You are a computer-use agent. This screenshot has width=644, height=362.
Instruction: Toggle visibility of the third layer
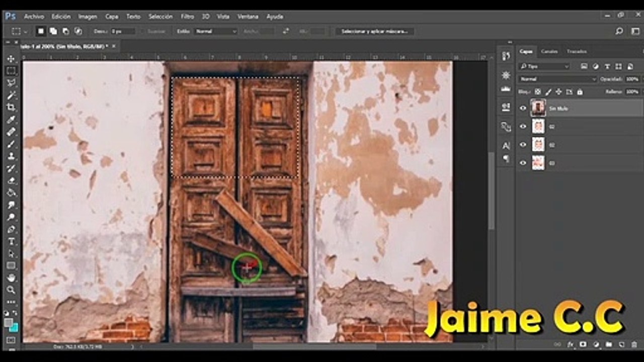tap(523, 145)
